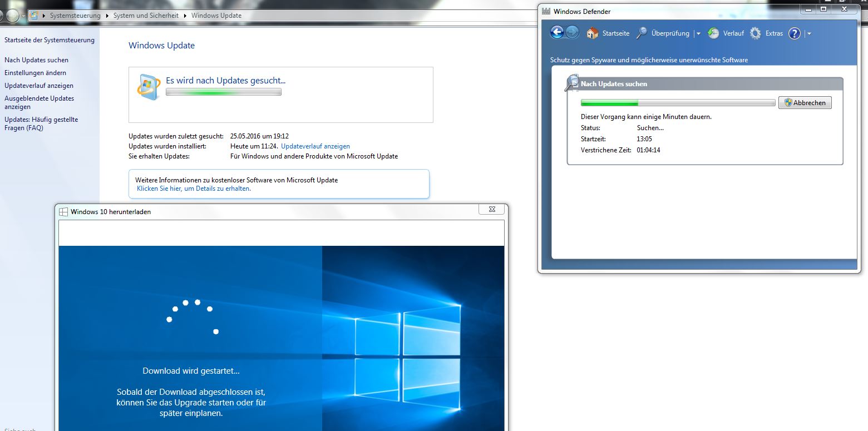
Task: Expand help options dropdown arrow in Defender
Action: pos(809,34)
